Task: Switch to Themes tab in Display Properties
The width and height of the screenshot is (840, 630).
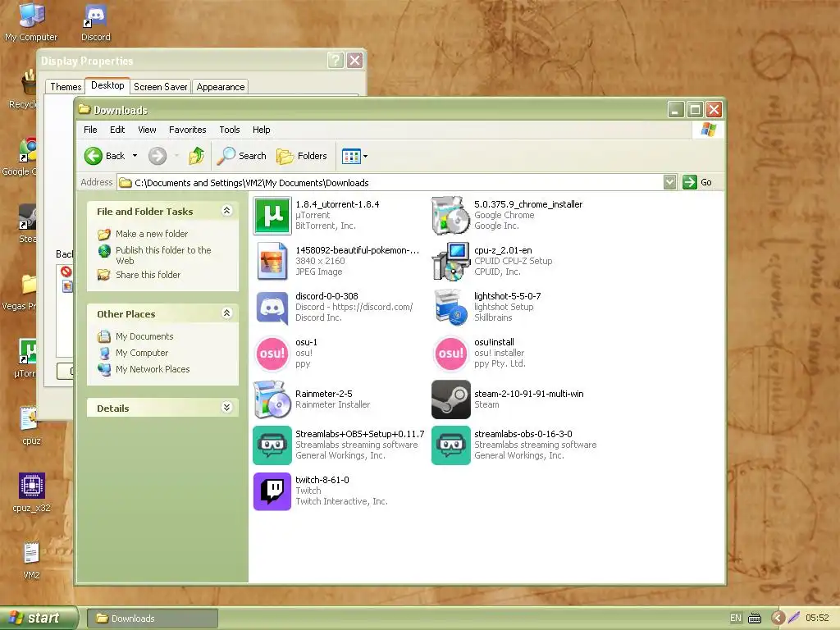Action: click(66, 87)
